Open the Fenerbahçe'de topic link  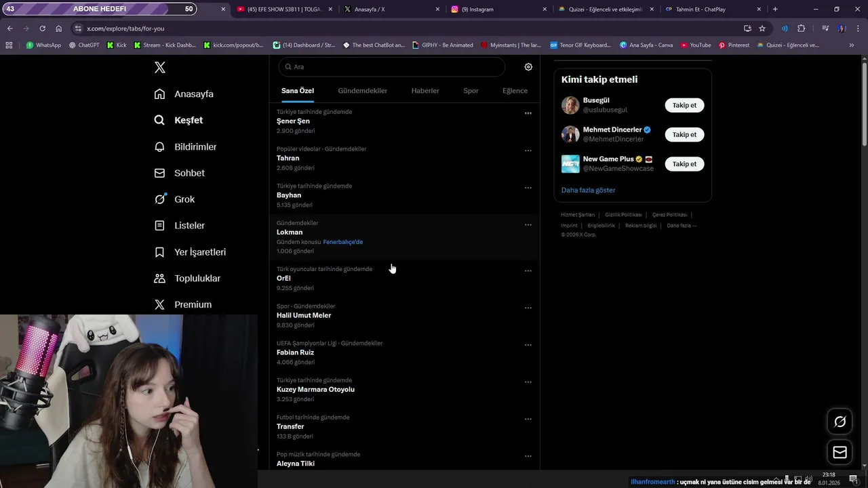pos(342,242)
